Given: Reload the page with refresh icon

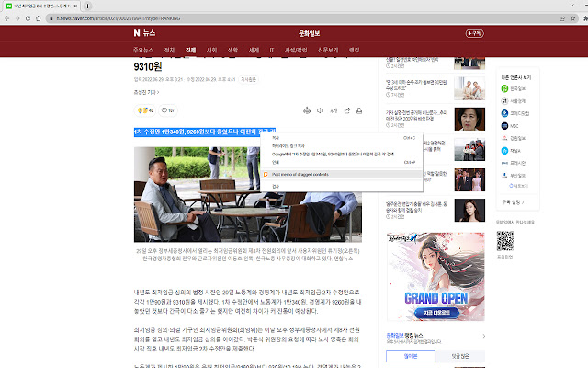Looking at the screenshot, I should point(28,18).
